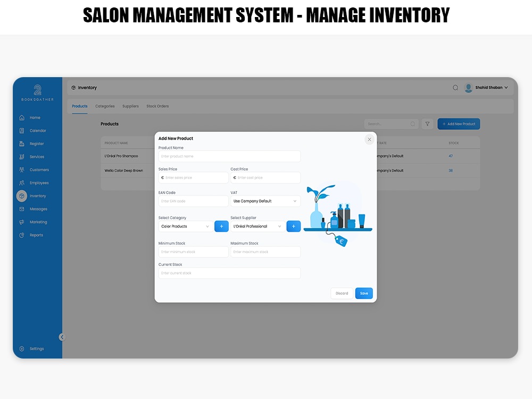Open the Messages sidebar icon

pyautogui.click(x=22, y=209)
